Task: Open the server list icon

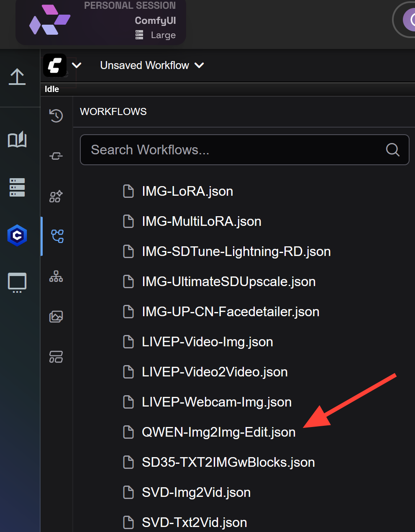Action: click(x=17, y=187)
